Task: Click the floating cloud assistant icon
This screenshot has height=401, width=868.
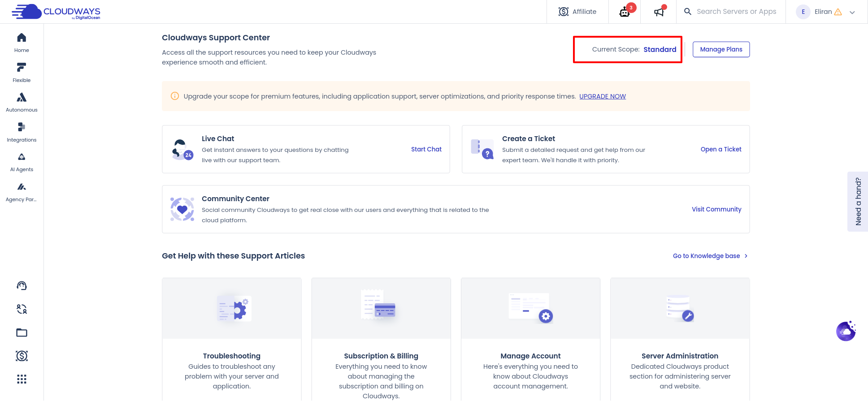Action: pos(846,331)
